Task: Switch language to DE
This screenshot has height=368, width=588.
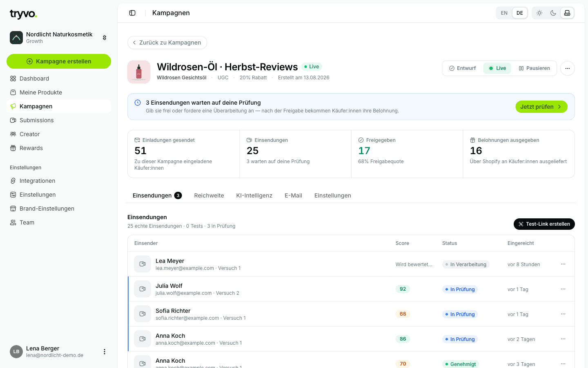Action: point(520,13)
